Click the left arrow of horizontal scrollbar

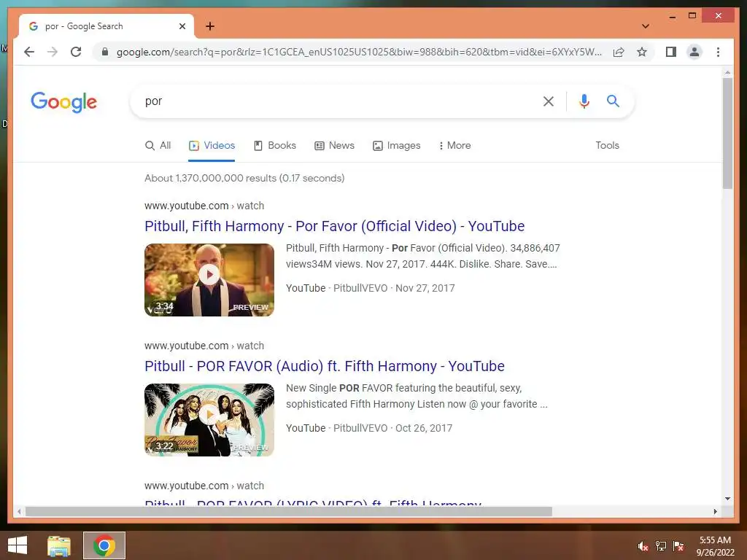[x=19, y=511]
